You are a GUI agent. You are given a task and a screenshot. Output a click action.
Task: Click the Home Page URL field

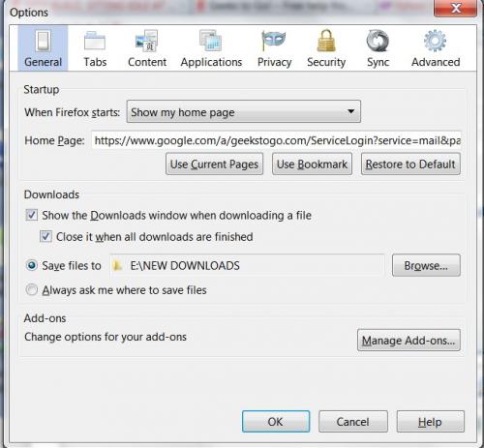277,140
